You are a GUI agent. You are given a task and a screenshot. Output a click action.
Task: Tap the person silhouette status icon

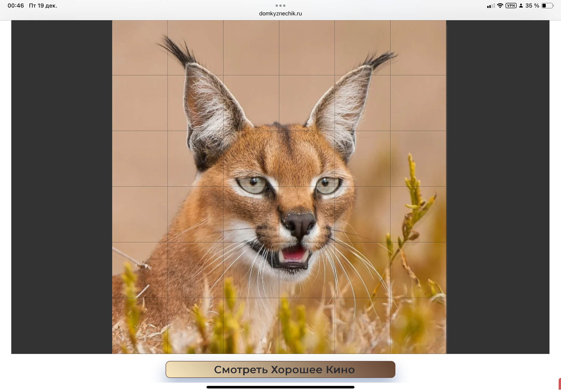click(x=521, y=6)
